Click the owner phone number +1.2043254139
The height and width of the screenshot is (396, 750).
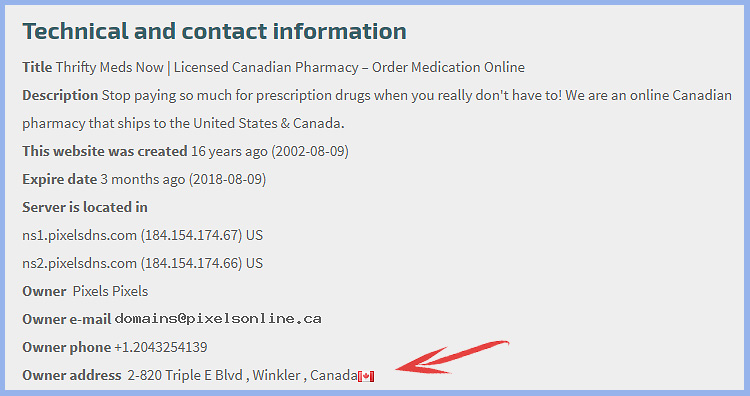pos(161,347)
